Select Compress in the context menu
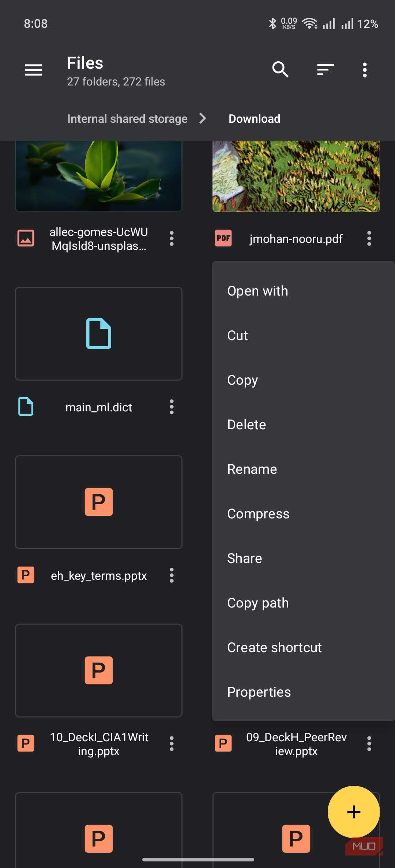The height and width of the screenshot is (868, 395). pos(303,514)
